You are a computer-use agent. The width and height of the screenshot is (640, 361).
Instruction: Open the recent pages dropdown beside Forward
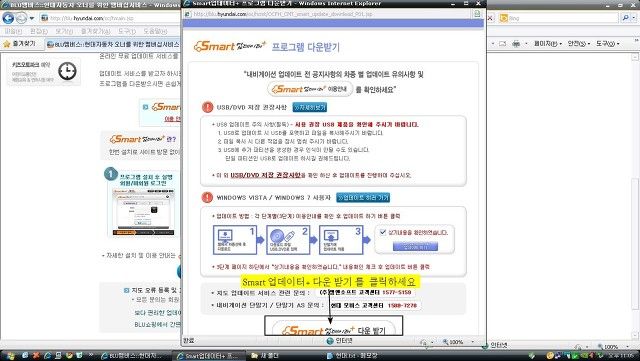(32, 18)
